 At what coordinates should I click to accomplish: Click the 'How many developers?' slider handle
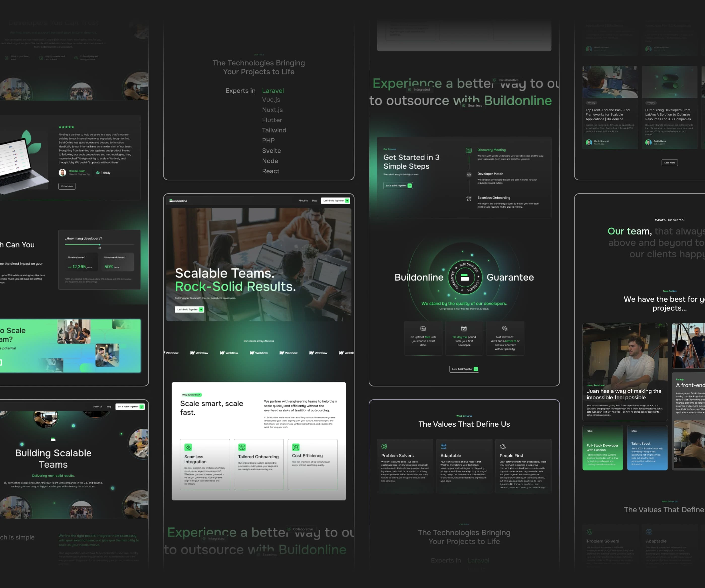click(99, 245)
